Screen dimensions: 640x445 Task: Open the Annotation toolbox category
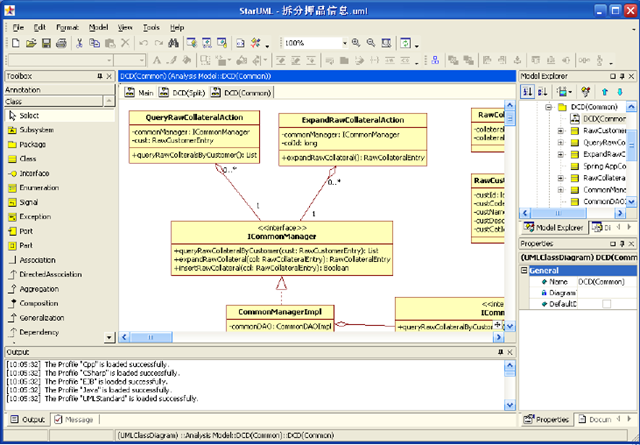(x=60, y=89)
